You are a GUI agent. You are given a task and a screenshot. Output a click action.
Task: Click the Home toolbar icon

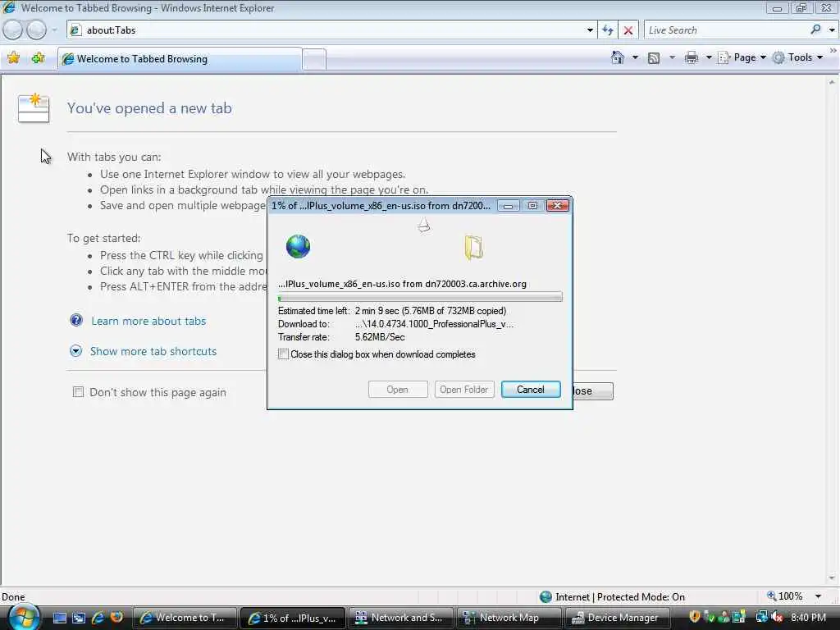point(618,57)
